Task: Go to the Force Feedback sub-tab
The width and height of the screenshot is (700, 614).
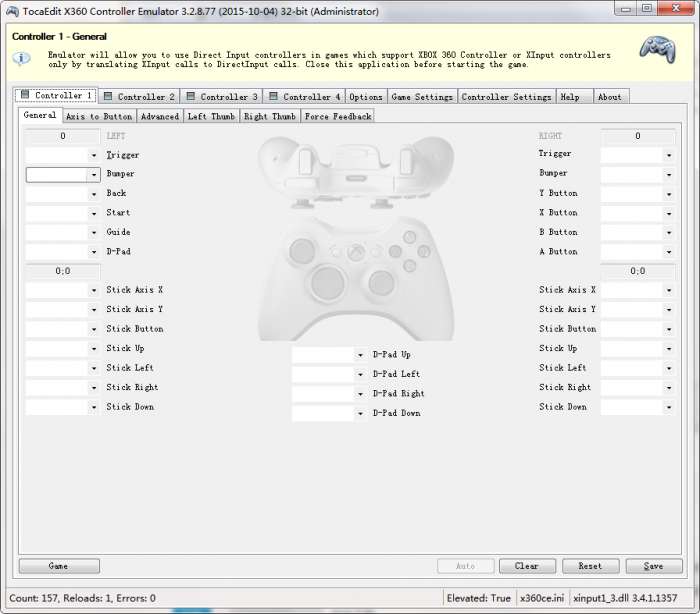Action: [x=338, y=116]
